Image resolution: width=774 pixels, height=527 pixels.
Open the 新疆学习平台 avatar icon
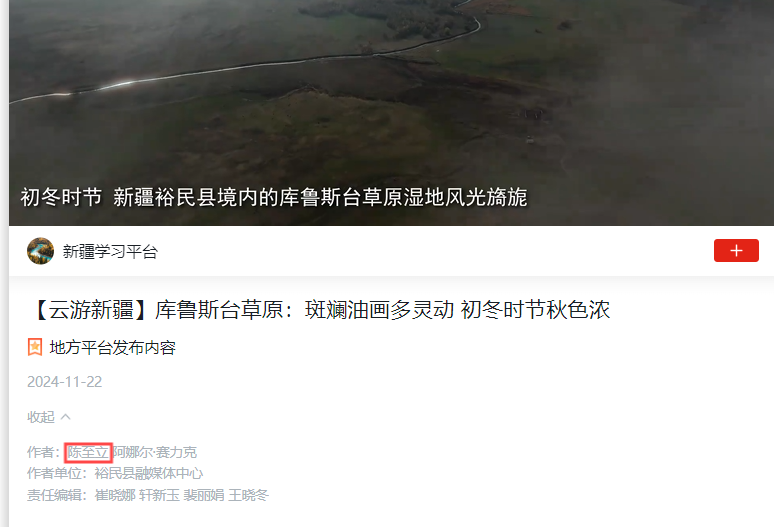40,251
